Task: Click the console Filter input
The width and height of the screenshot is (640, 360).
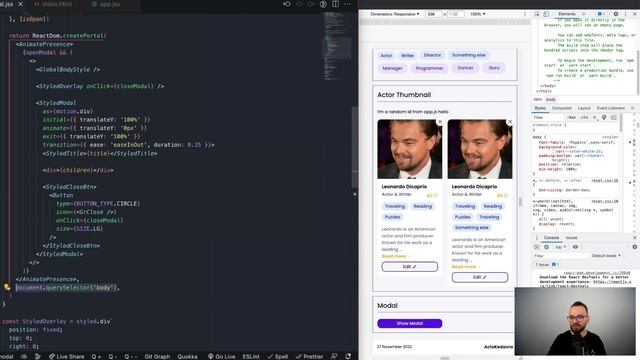Action: (x=560, y=256)
